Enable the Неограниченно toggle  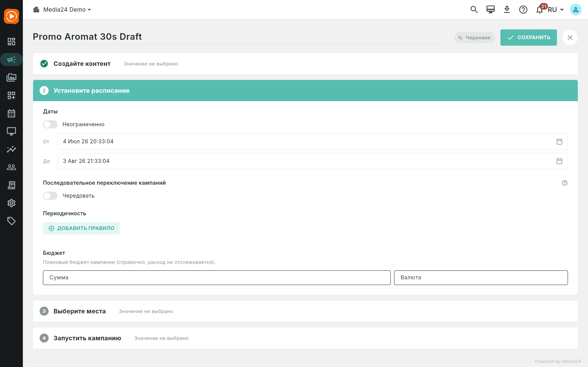point(50,124)
